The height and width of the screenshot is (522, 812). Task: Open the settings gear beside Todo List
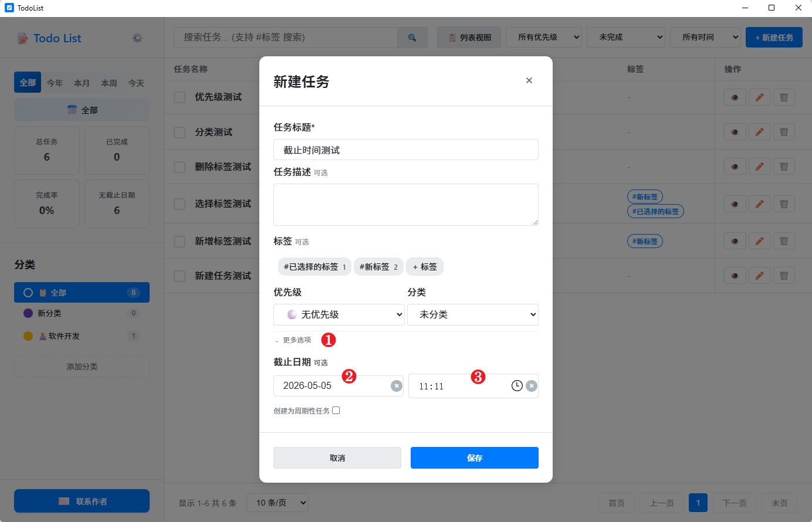[137, 38]
